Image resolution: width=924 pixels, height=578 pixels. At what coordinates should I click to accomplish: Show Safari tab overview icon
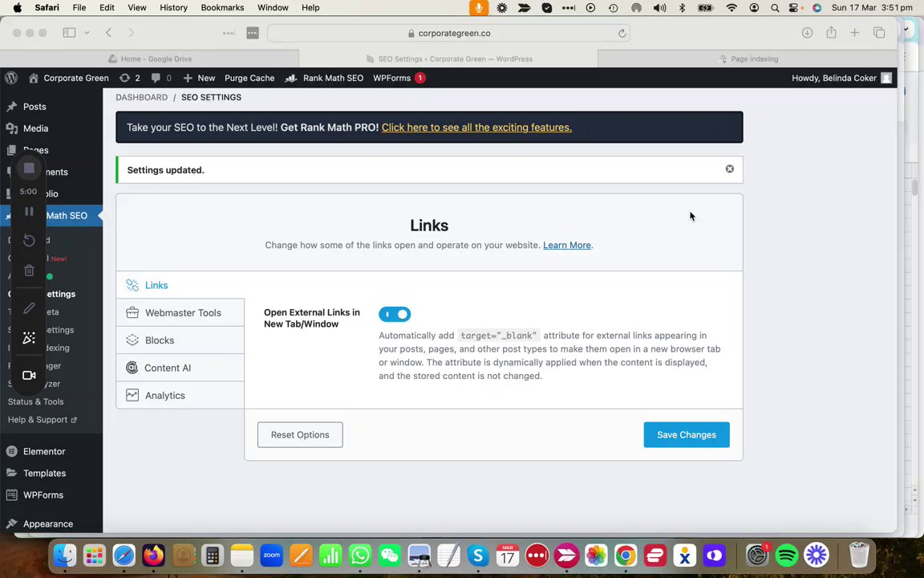click(879, 33)
